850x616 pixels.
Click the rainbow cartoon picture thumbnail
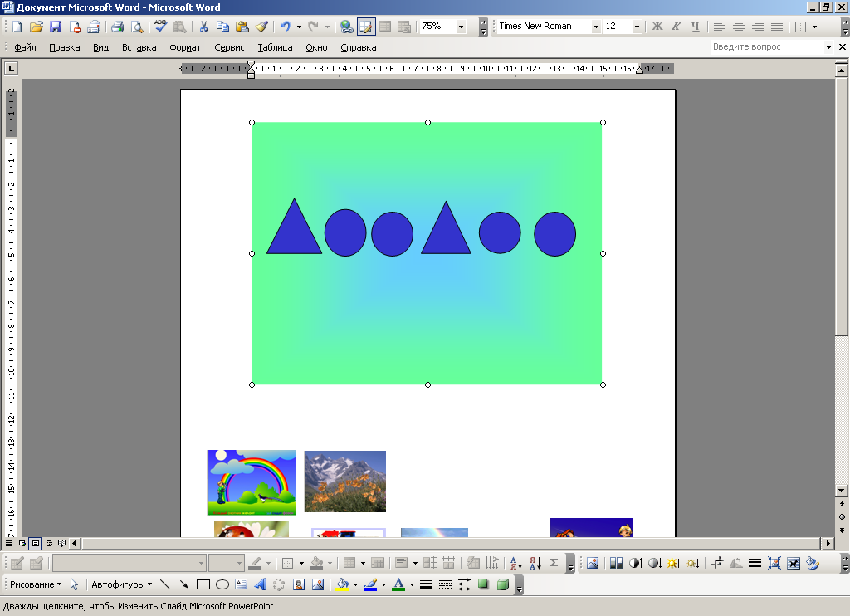(252, 482)
